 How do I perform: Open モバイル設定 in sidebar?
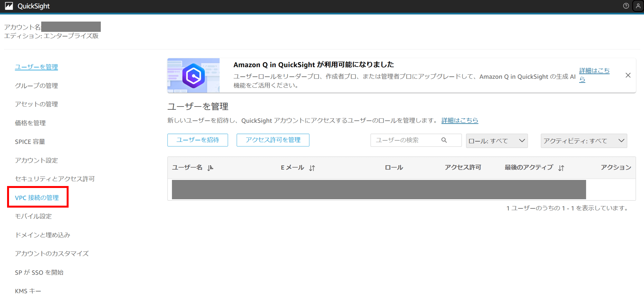[x=33, y=216]
